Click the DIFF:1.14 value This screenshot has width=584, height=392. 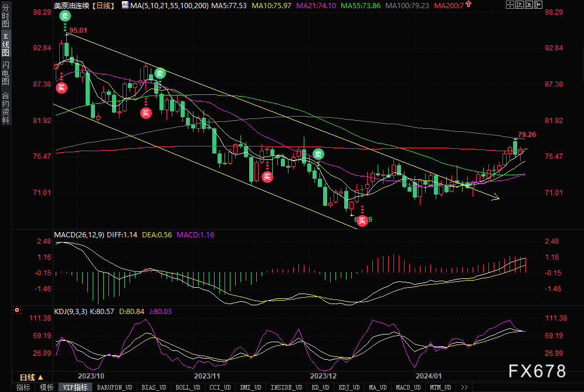tap(122, 235)
